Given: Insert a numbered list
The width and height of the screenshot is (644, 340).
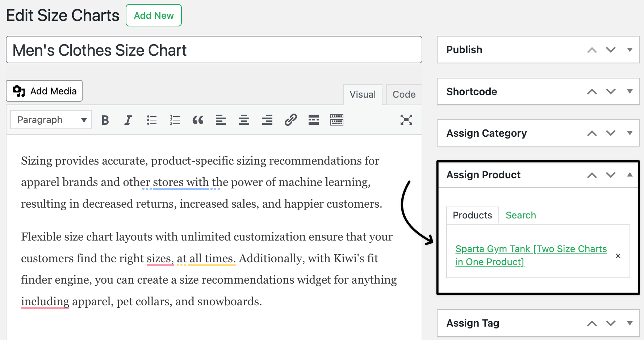Looking at the screenshot, I should [x=175, y=120].
